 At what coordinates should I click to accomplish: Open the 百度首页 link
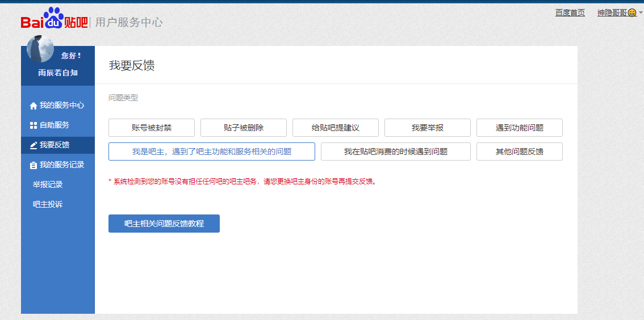(570, 12)
